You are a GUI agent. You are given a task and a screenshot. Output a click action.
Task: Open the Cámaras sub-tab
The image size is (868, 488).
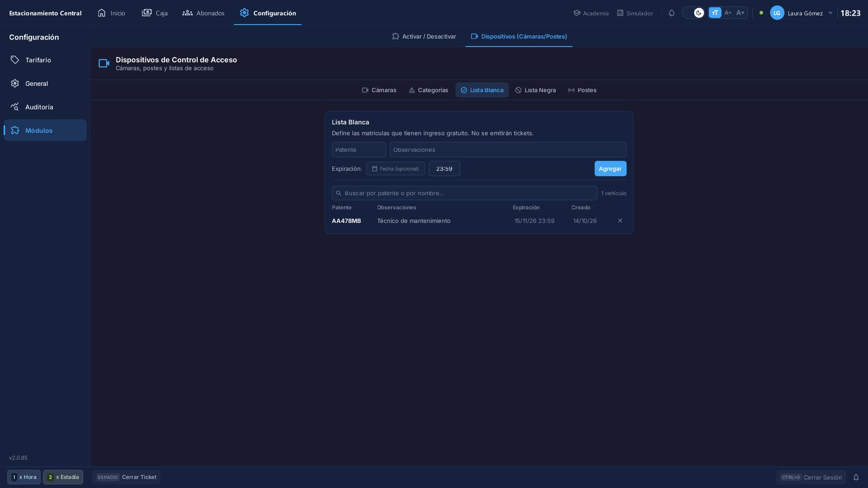point(379,90)
